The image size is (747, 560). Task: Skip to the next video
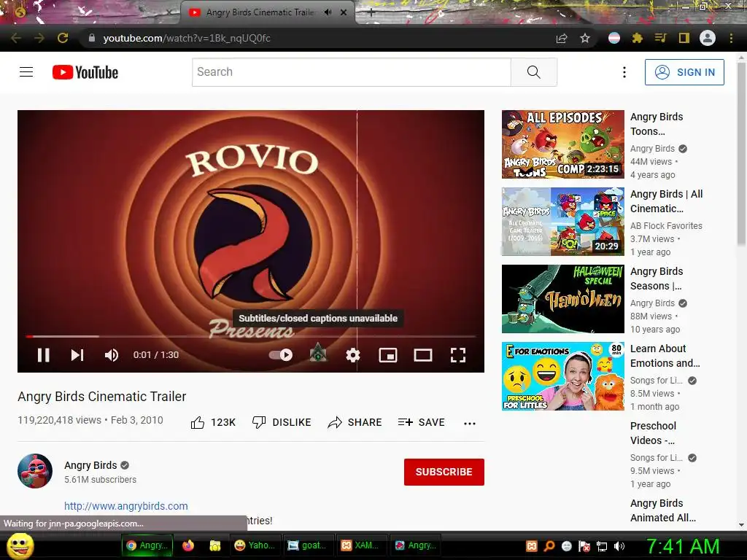(x=77, y=355)
